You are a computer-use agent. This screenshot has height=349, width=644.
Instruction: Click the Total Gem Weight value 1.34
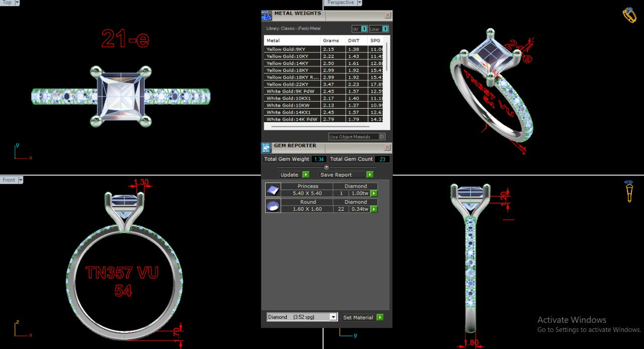pyautogui.click(x=318, y=159)
